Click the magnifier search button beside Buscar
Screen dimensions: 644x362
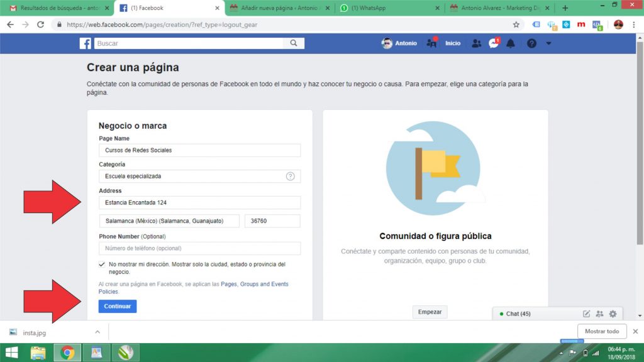click(294, 43)
